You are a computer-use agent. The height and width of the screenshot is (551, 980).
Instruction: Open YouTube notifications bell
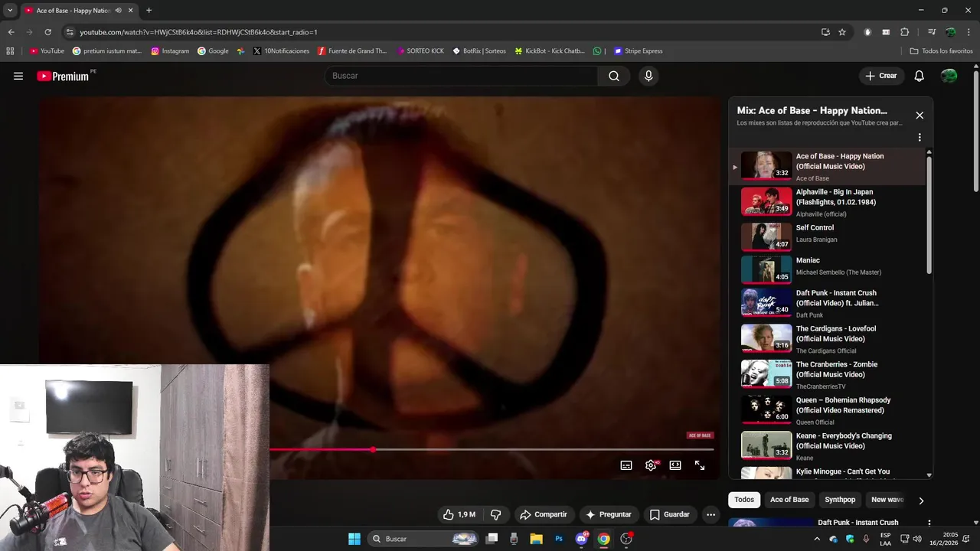coord(920,76)
